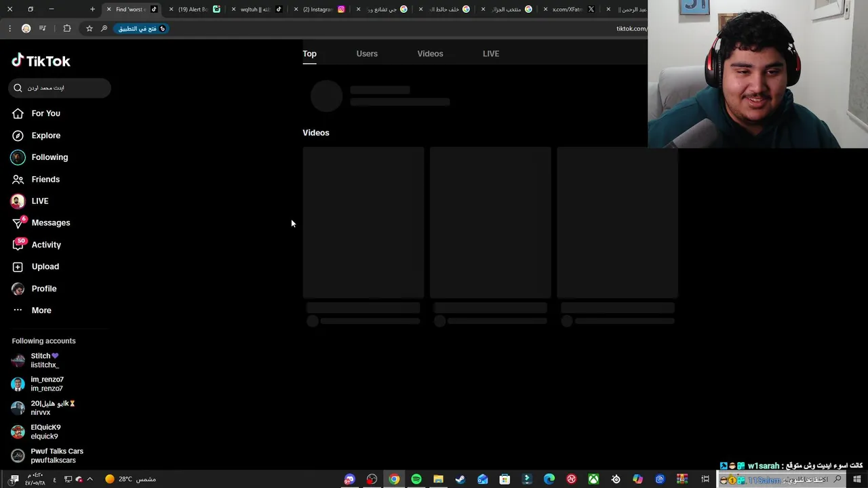Viewport: 868px width, 488px height.
Task: Open Steam from the taskbar
Action: pyautogui.click(x=460, y=479)
